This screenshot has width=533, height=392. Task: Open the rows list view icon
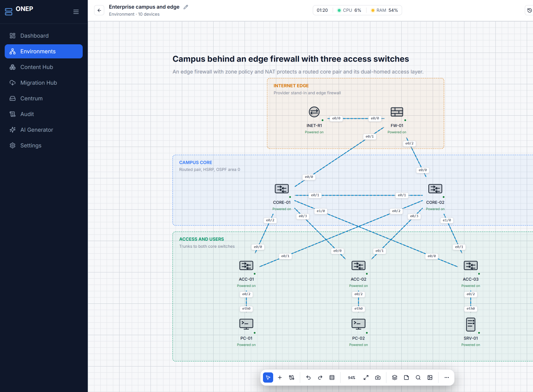click(332, 377)
